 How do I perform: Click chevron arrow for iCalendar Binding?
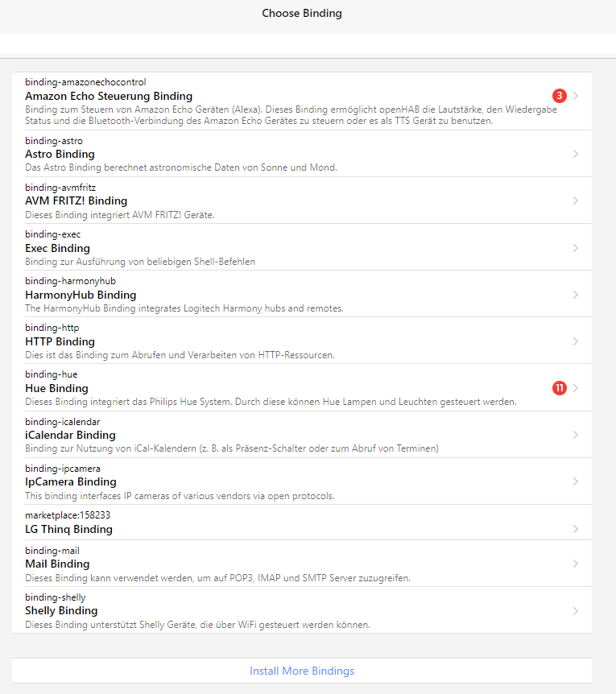click(x=576, y=435)
